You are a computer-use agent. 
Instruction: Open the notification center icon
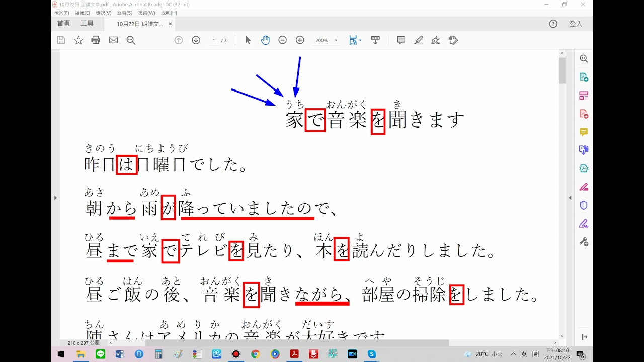pos(580,354)
